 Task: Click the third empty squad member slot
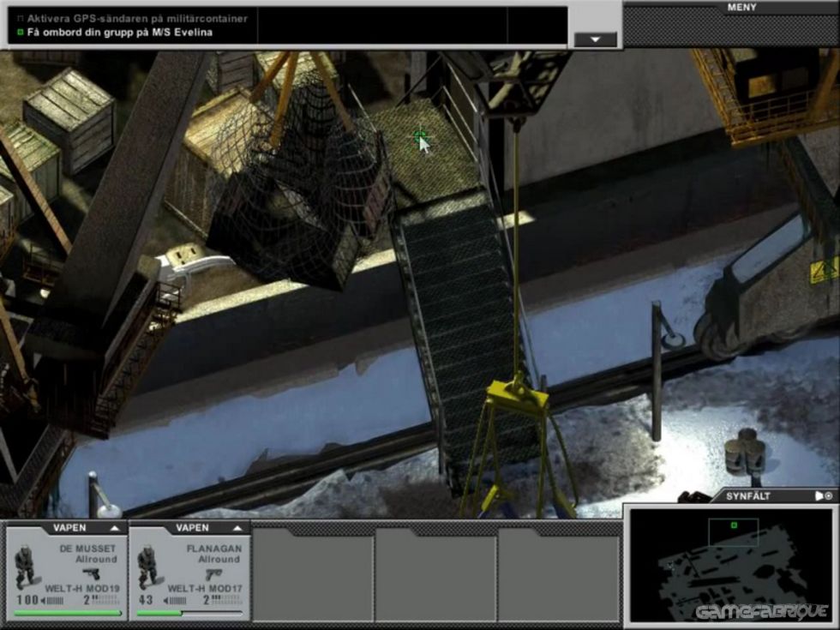click(x=313, y=573)
